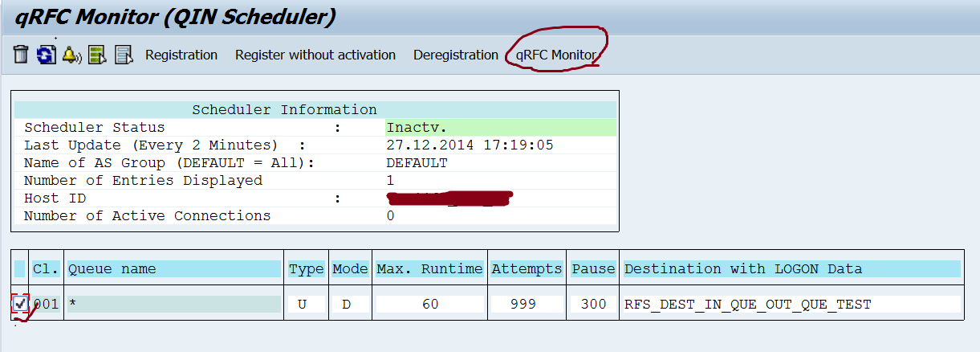Screen dimensions: 980x352
Task: Click the green list display icon
Action: click(97, 55)
